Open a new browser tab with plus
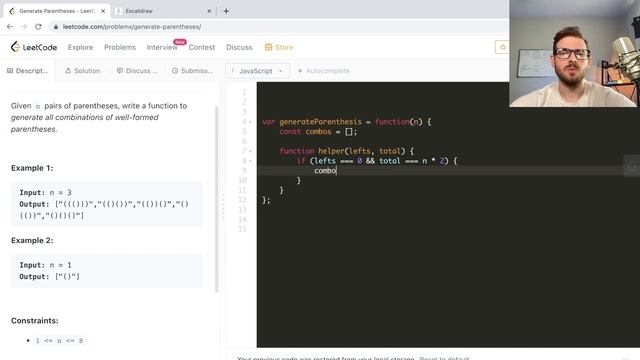Viewport: 640px width, 360px height. tap(226, 11)
